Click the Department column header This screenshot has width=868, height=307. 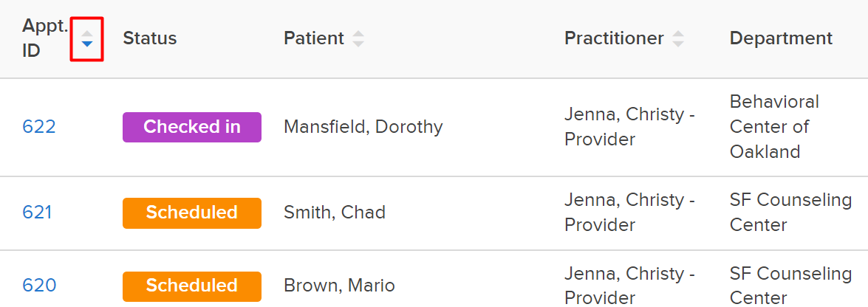pos(781,38)
